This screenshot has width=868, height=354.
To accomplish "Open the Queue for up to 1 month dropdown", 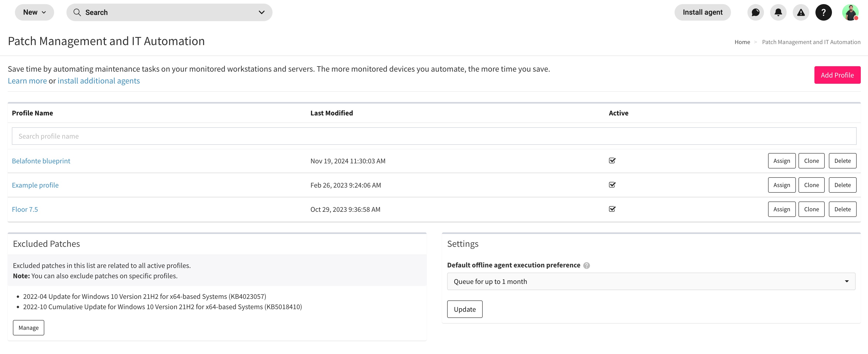I will point(651,281).
